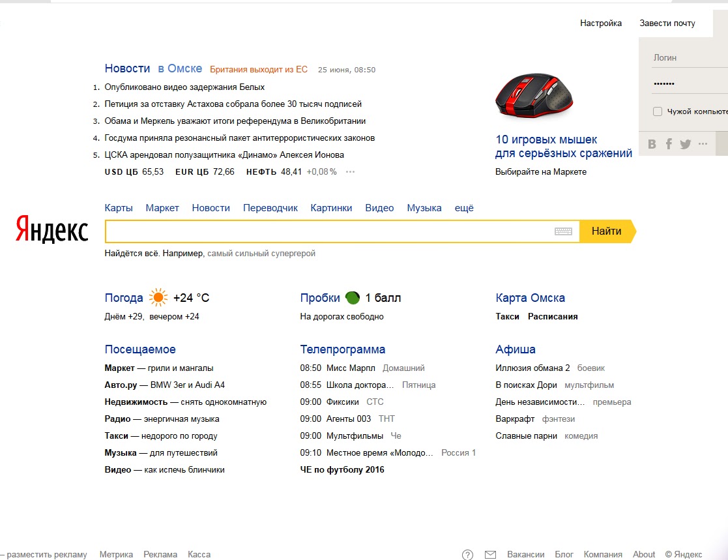Click the Метрика footer link
The height and width of the screenshot is (560, 728).
116,554
